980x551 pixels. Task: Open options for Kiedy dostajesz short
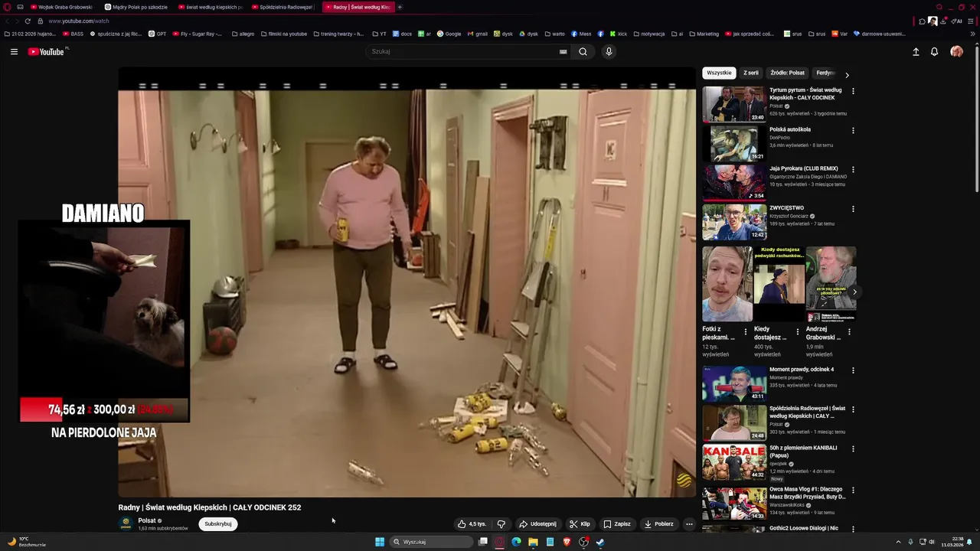(x=798, y=332)
